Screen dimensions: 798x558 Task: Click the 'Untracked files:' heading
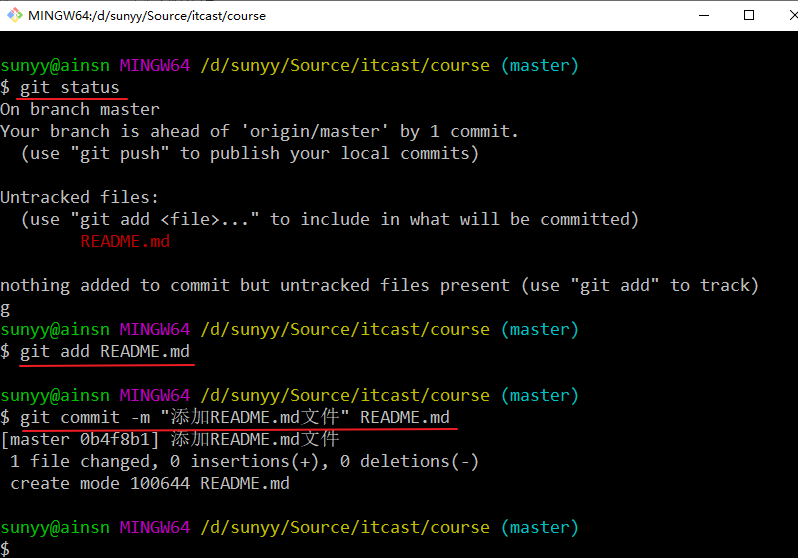(x=80, y=198)
